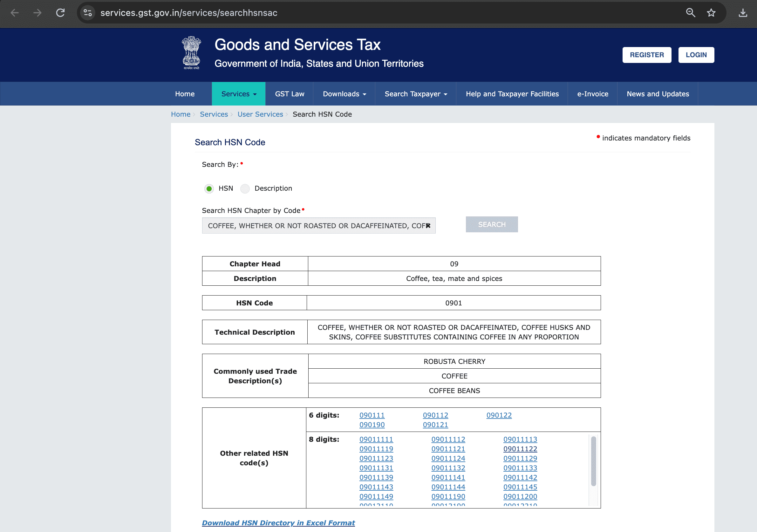The height and width of the screenshot is (532, 757).
Task: Open 8-digit HSN code 09011113
Action: 520,440
